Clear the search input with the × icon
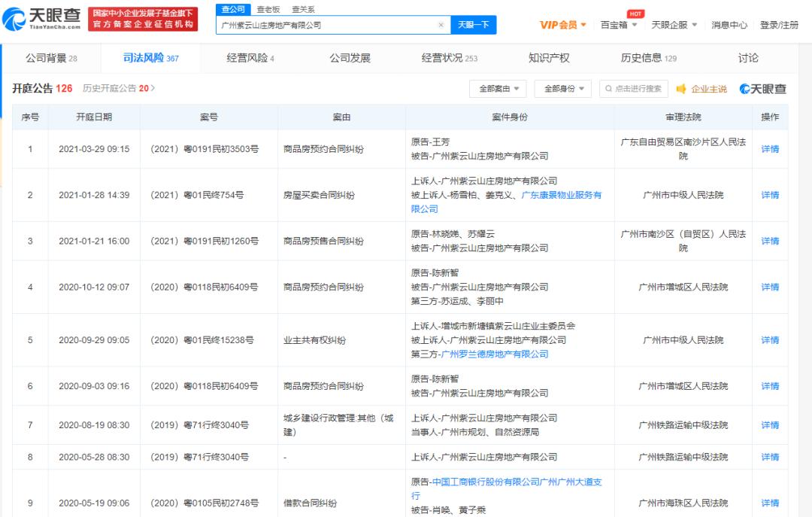 coord(441,25)
